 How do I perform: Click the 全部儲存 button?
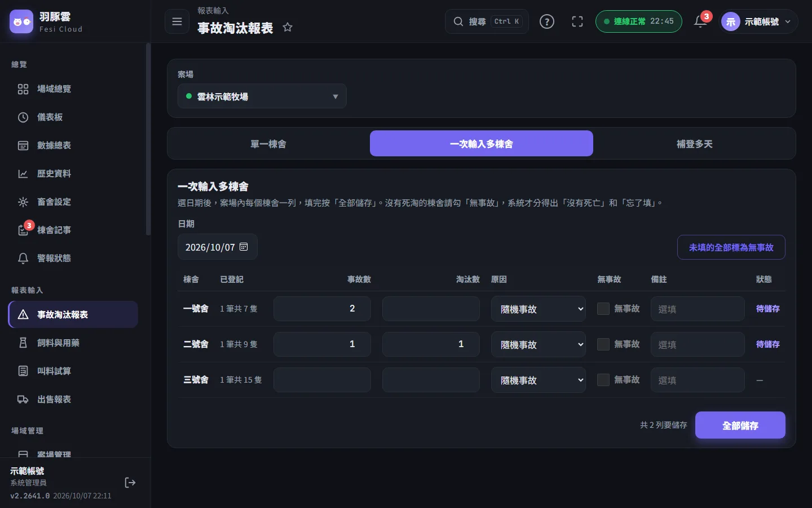coord(740,425)
